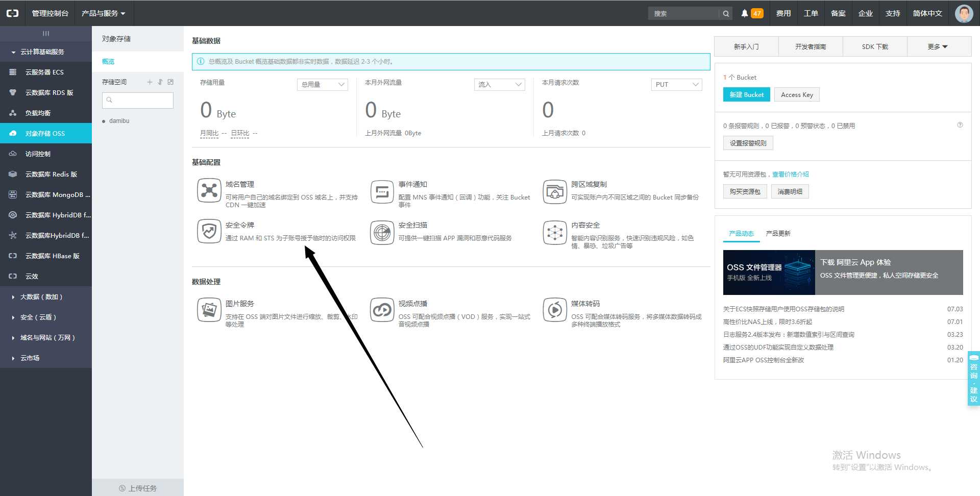Click the expand icon beside 存储空间
The height and width of the screenshot is (496, 980).
(170, 82)
